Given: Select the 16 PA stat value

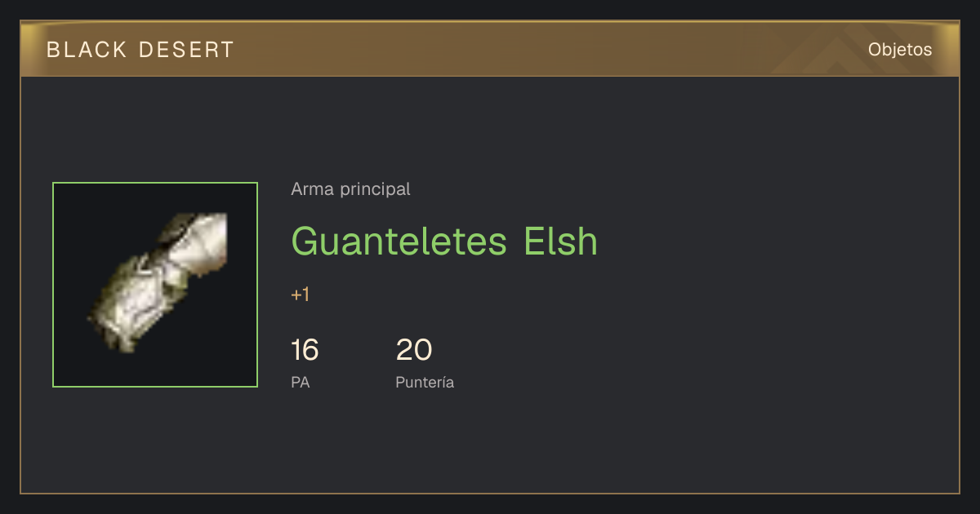Looking at the screenshot, I should [305, 350].
